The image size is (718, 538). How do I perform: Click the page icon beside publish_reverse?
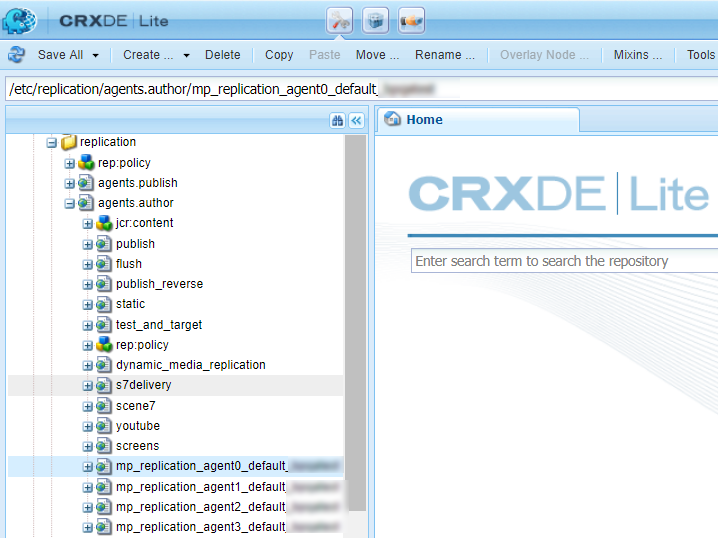coord(104,284)
